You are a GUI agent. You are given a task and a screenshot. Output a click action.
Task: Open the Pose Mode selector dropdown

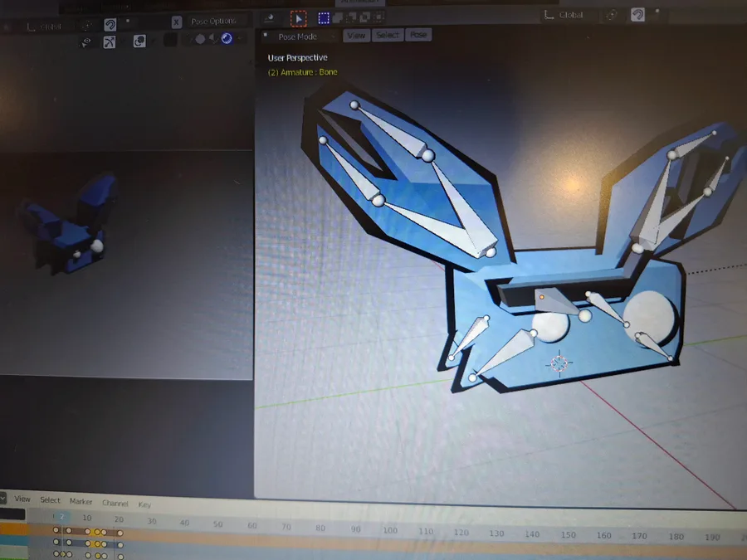(299, 37)
